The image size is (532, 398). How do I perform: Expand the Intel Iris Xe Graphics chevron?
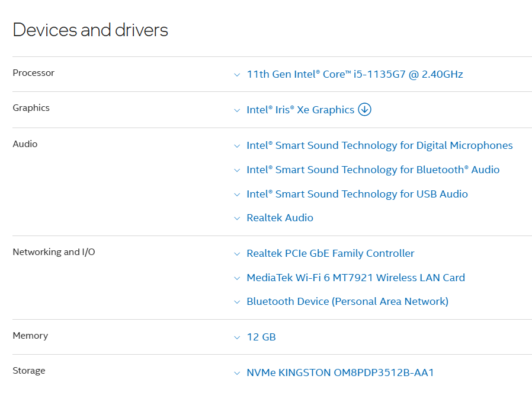tap(237, 110)
